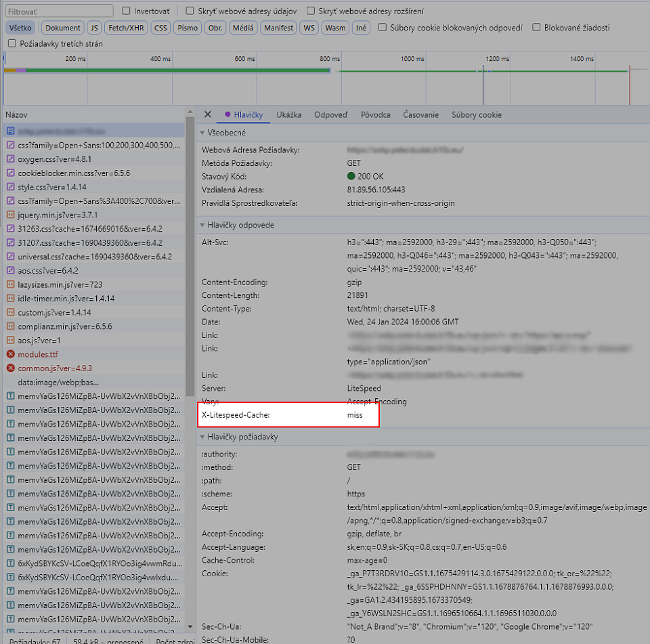Enable Blokované žiadosti checkbox
This screenshot has height=644, width=650.
point(536,27)
